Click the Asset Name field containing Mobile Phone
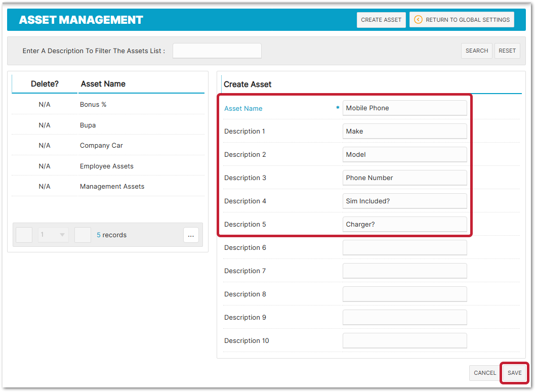 (405, 108)
